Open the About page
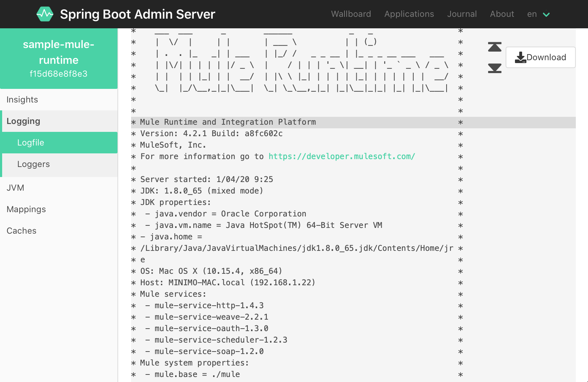Viewport: 588px width, 382px height. coord(502,14)
